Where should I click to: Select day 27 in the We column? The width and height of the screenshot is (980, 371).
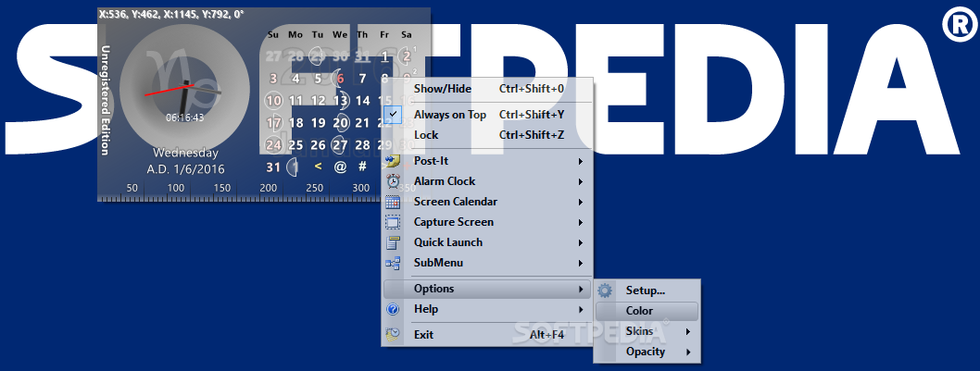pyautogui.click(x=340, y=145)
